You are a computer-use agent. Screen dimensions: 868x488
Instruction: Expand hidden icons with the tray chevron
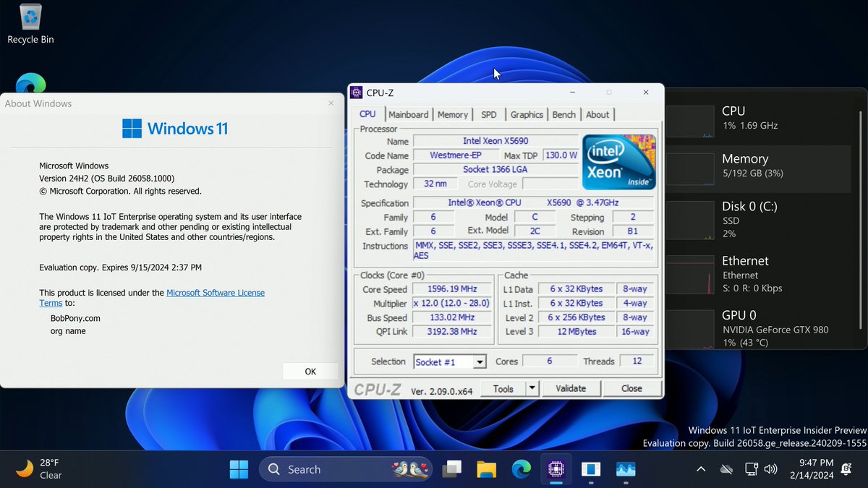pos(700,469)
